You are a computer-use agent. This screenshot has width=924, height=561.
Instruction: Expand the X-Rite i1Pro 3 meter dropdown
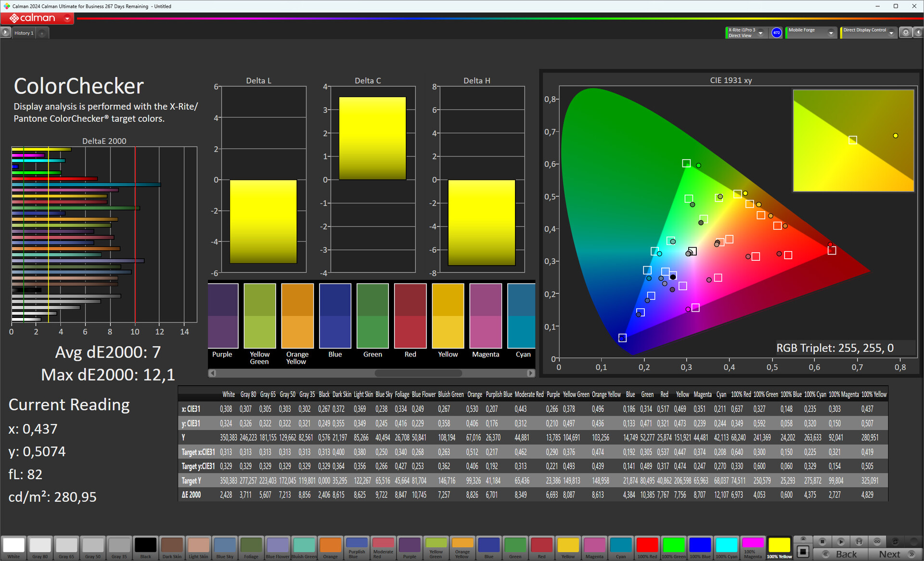point(761,33)
